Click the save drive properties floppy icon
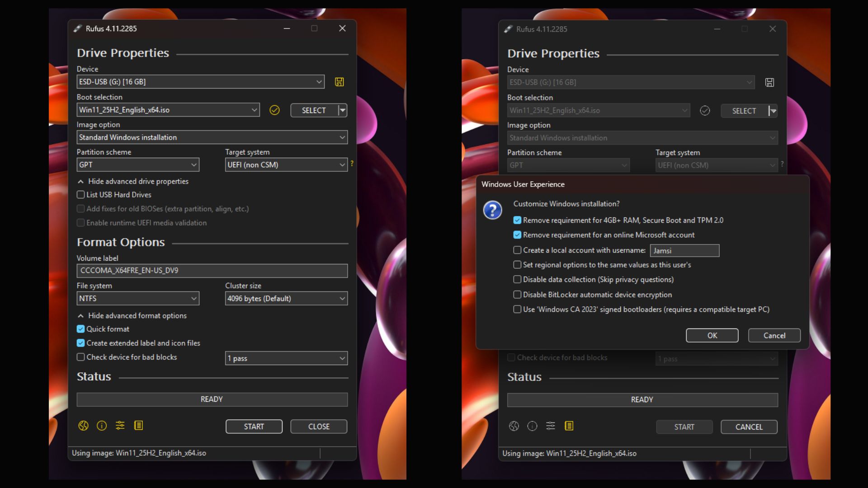The image size is (868, 488). pyautogui.click(x=339, y=82)
